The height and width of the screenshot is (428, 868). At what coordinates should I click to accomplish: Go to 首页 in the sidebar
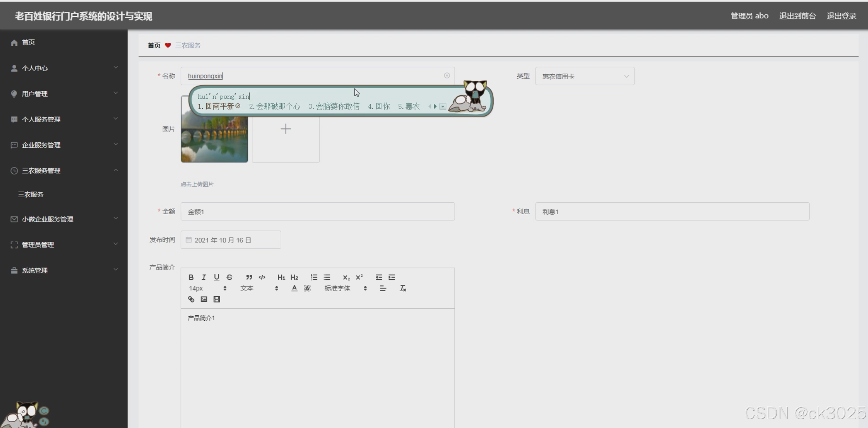tap(28, 42)
